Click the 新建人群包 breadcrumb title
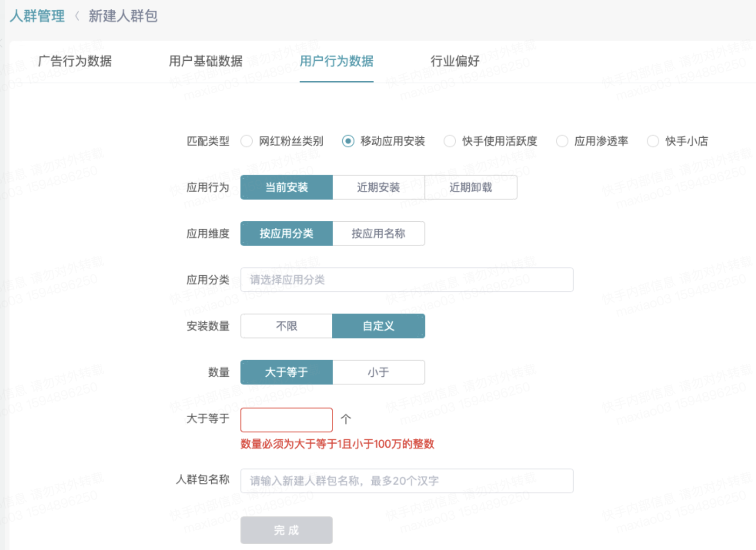Viewport: 756px width, 550px height. pos(123,16)
